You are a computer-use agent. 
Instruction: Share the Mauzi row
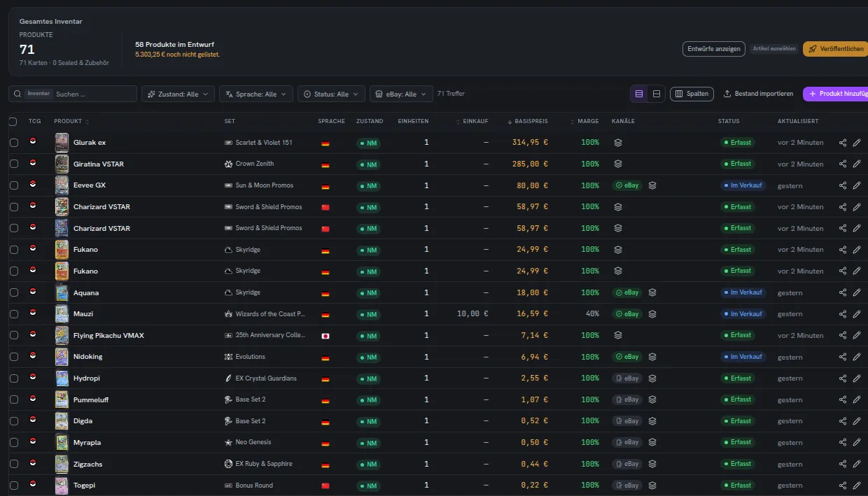pyautogui.click(x=842, y=314)
